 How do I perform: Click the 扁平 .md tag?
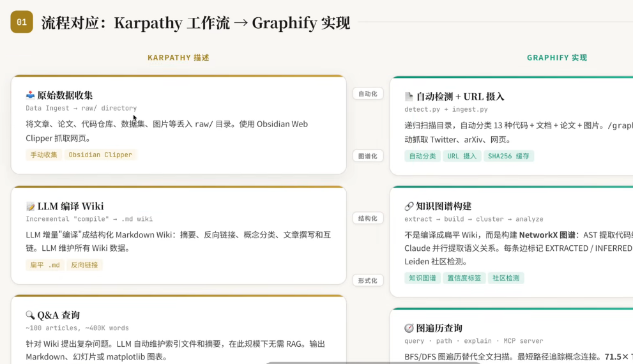(45, 265)
